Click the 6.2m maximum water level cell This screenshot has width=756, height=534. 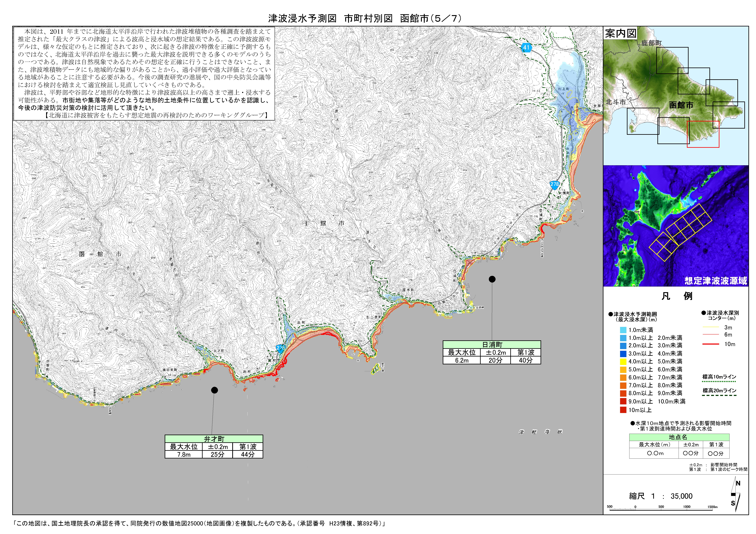pyautogui.click(x=462, y=360)
